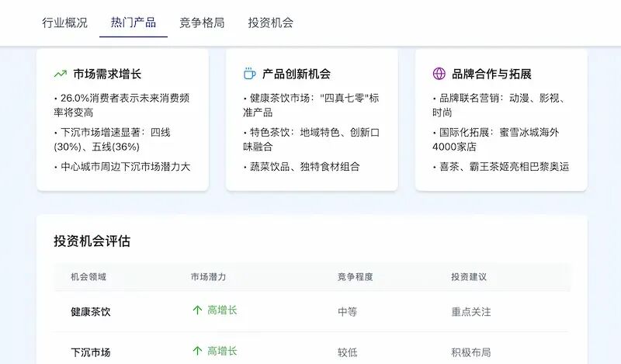621x364 pixels.
Task: Click the 下沉市场 row label
Action: (91, 352)
